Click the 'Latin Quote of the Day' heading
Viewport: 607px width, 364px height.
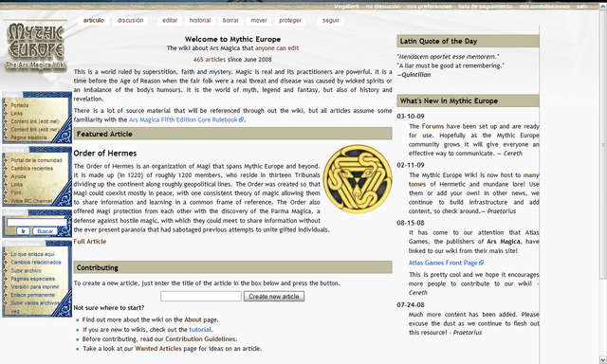[438, 41]
